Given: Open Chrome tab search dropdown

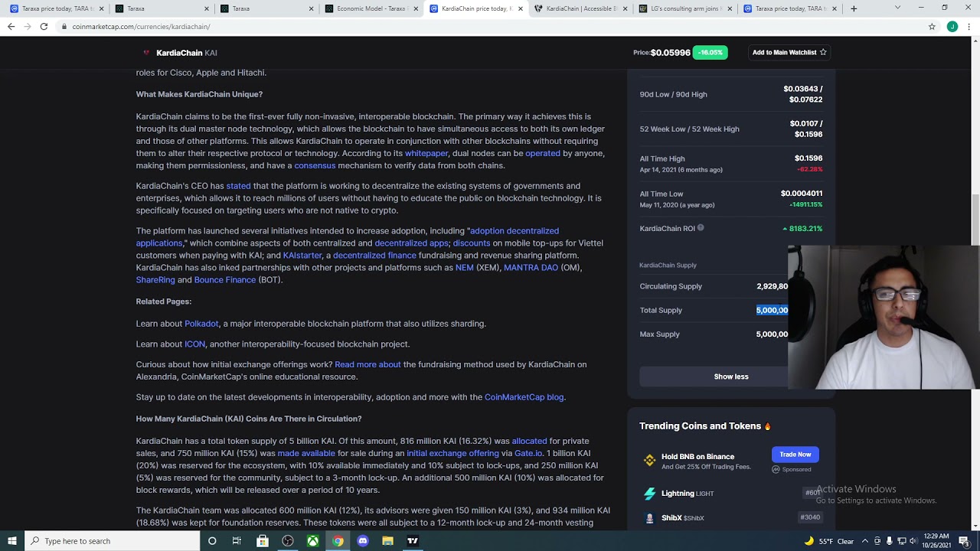Looking at the screenshot, I should [897, 8].
